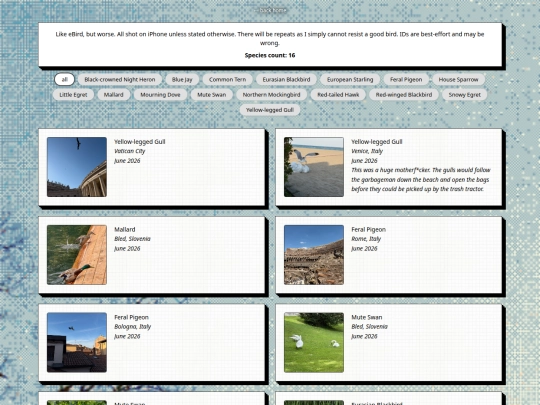This screenshot has height=405, width=540.
Task: Select the Mallard filter chip
Action: click(x=113, y=95)
